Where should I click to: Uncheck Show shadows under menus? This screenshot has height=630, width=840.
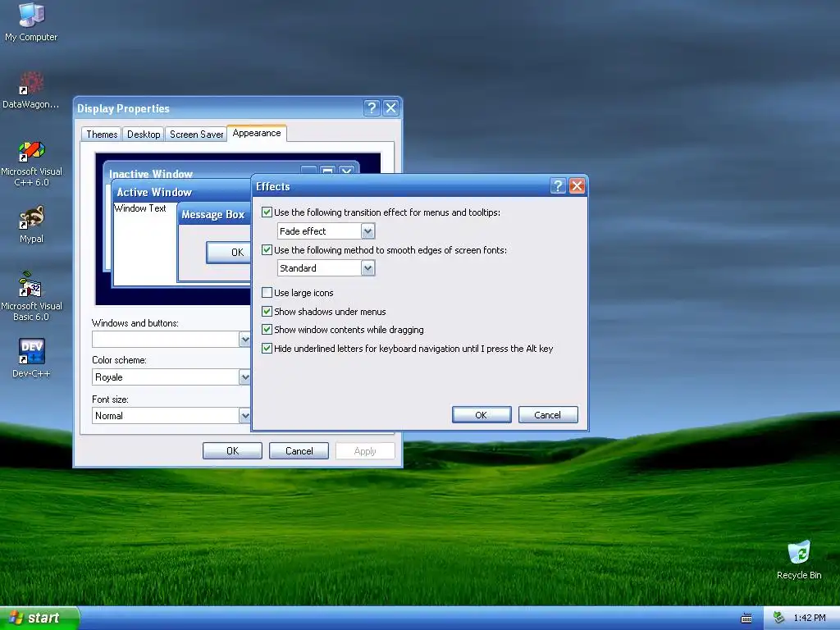click(267, 311)
